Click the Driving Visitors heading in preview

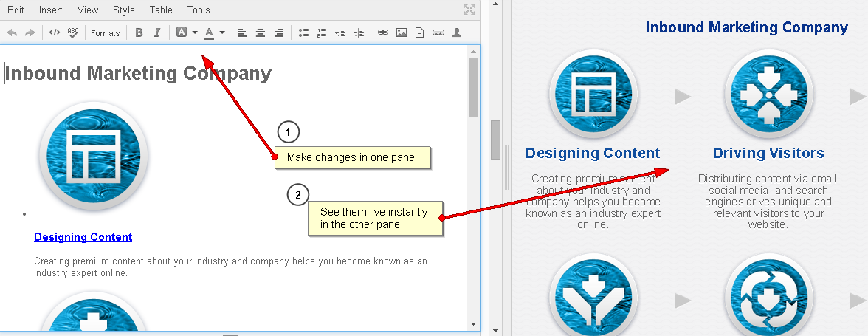click(768, 153)
